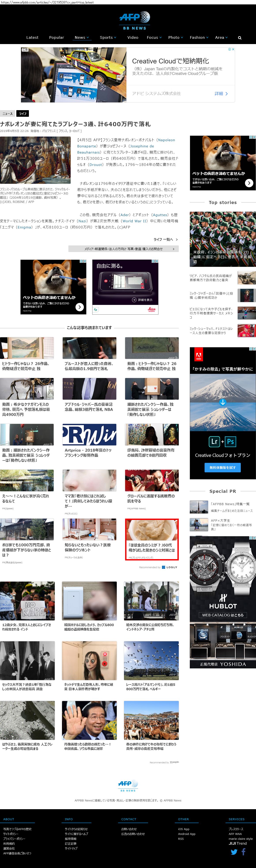Open the iOS App footer link

click(x=184, y=829)
